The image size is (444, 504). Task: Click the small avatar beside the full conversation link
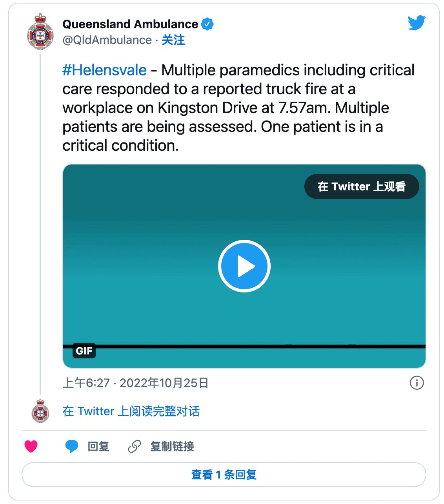coord(40,411)
